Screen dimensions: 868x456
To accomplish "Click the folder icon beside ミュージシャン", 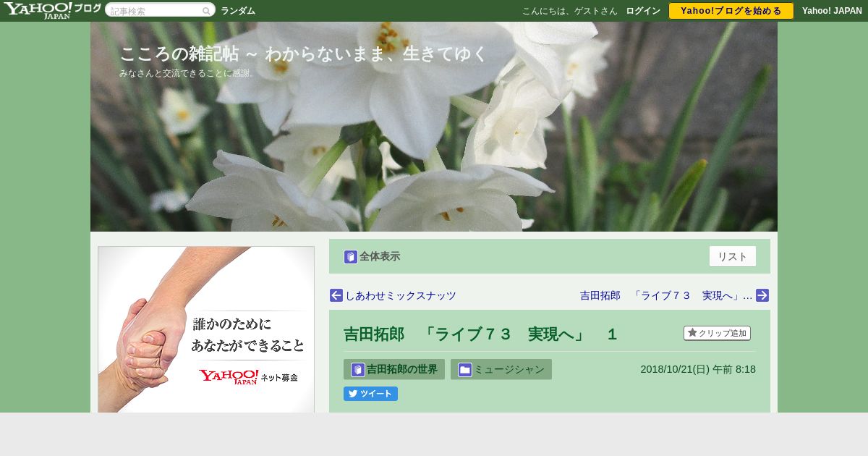I will pos(465,370).
